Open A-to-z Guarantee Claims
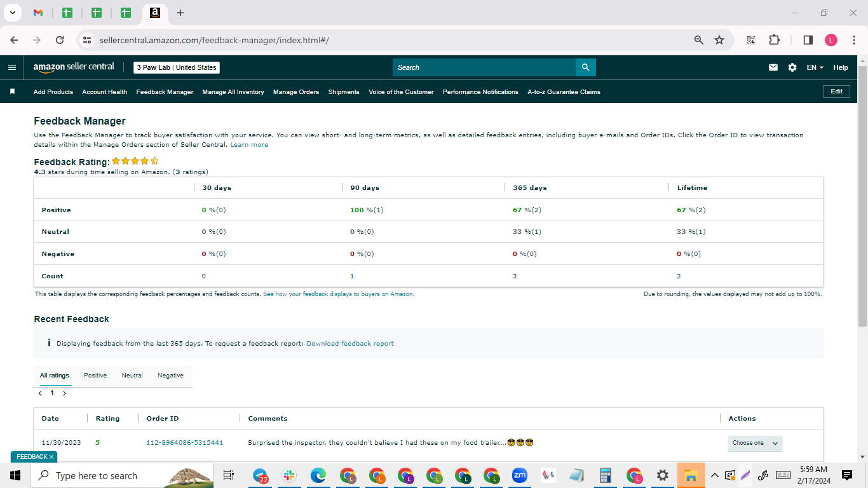The image size is (868, 488). (x=564, y=91)
